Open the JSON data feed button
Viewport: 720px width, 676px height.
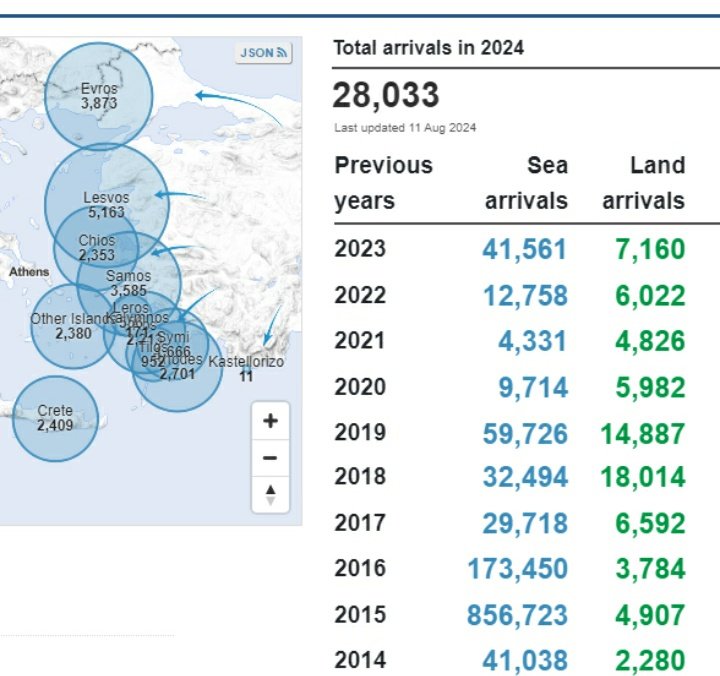click(264, 53)
